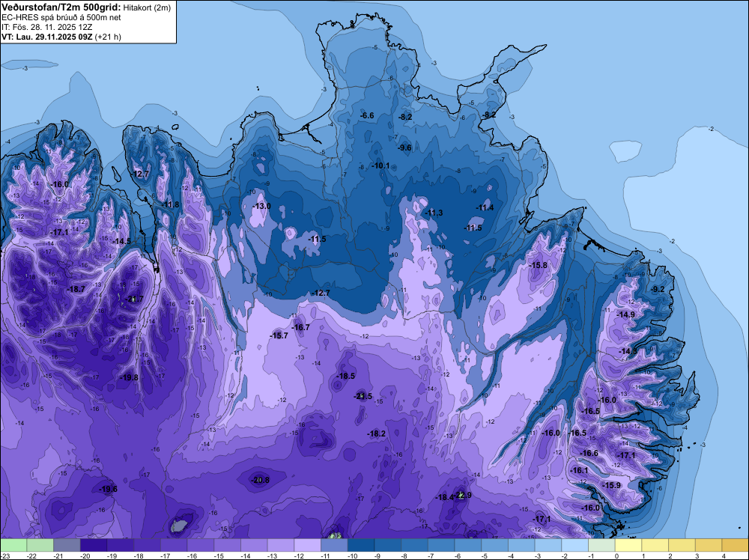This screenshot has width=749, height=560.
Task: Click the -16.7 temperature value on the map
Action: pos(300,327)
